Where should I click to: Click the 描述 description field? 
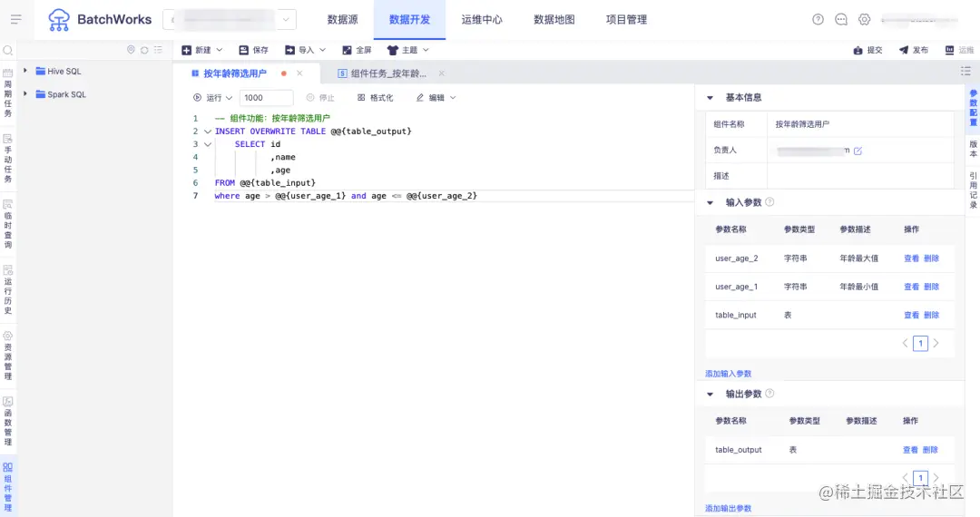click(860, 175)
